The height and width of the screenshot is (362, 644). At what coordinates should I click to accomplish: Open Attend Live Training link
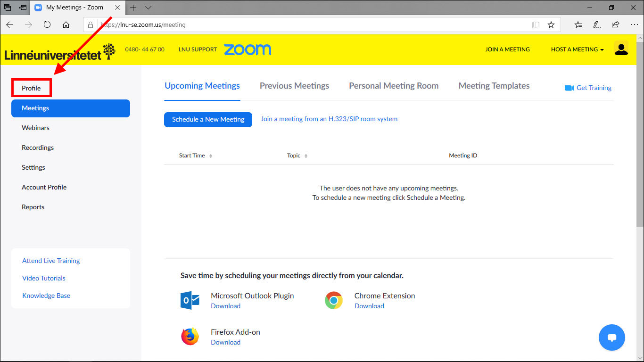tap(51, 261)
